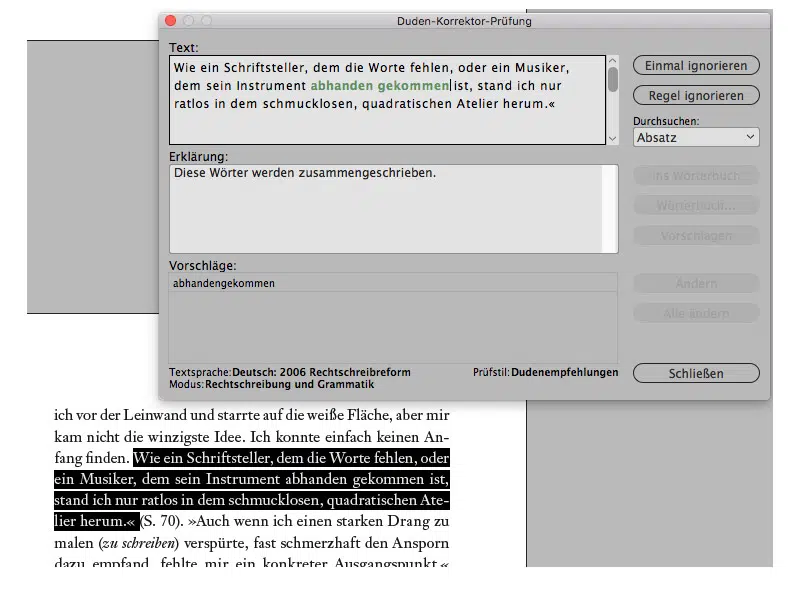Click inside the Erklärung explanation field
Viewport: 800px width, 590px height.
(x=393, y=209)
